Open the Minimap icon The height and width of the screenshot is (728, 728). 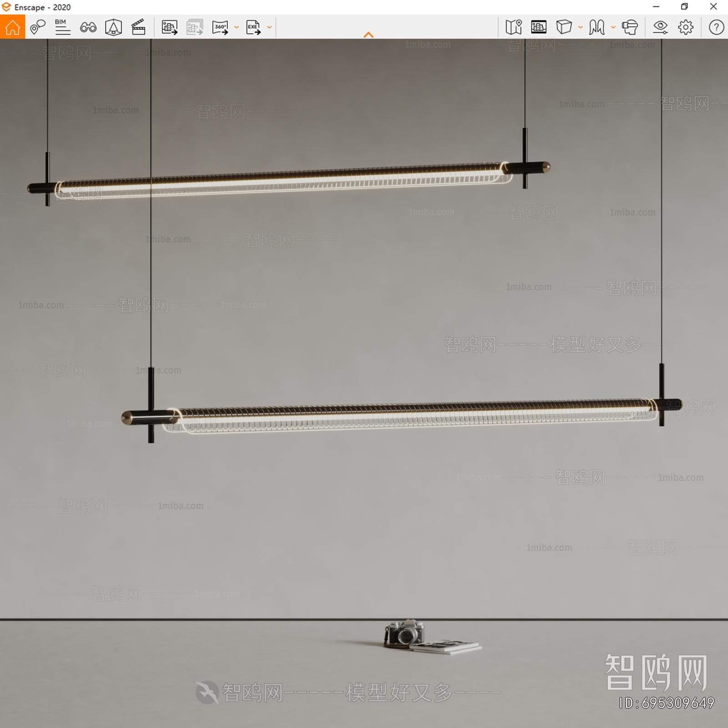pyautogui.click(x=514, y=27)
